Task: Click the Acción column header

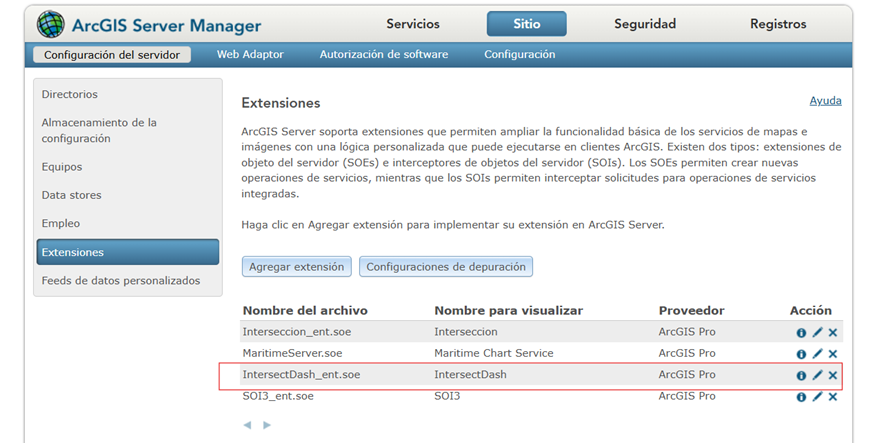Action: 811,311
